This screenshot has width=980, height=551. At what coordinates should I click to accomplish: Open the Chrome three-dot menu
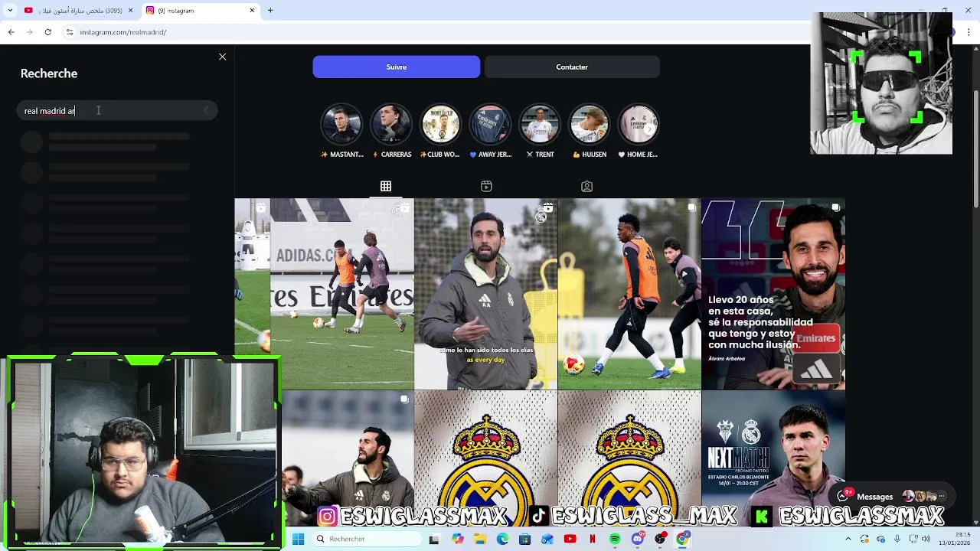(x=968, y=32)
